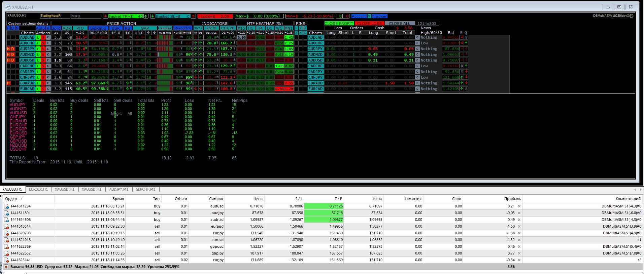Click the L button in the EURAUD row
Viewport: 644px width, 274px height.
(38, 83)
